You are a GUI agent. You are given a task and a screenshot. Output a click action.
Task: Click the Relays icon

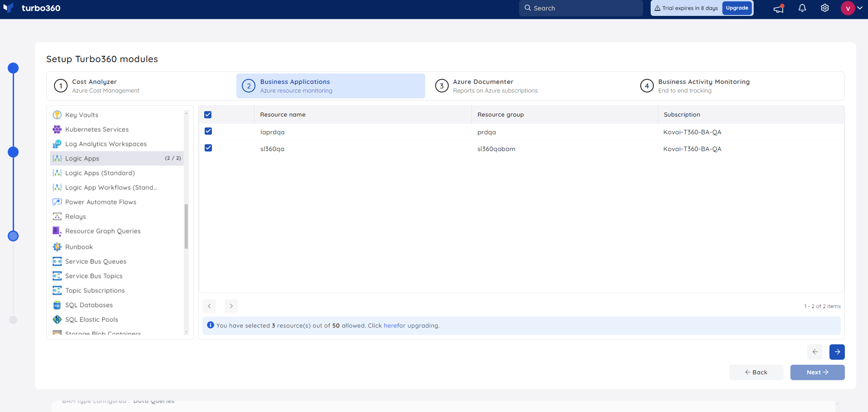(57, 216)
